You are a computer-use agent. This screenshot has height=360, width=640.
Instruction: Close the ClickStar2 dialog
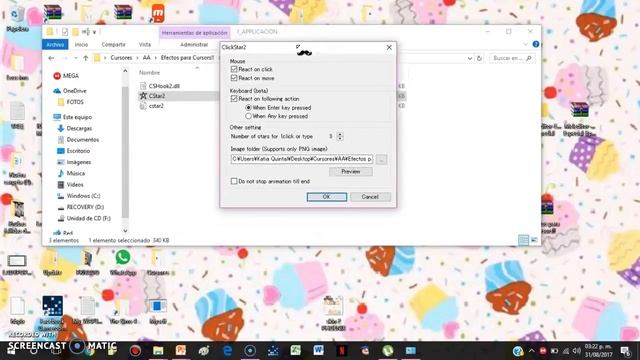tap(389, 47)
